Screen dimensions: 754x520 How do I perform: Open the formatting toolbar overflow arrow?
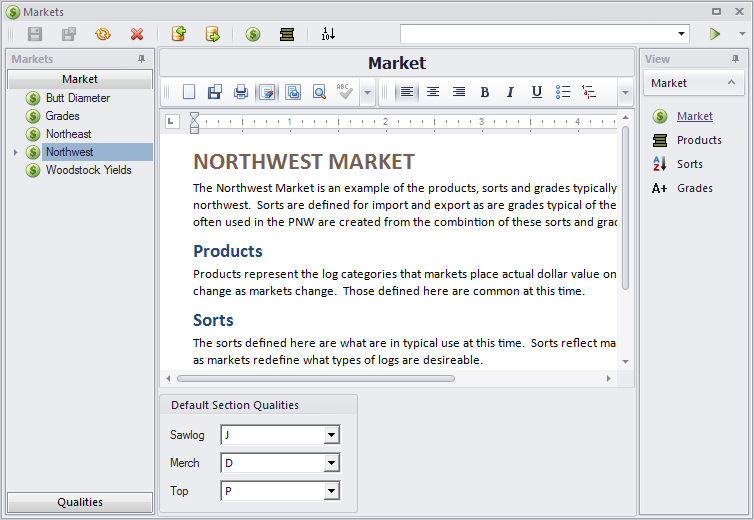click(625, 91)
